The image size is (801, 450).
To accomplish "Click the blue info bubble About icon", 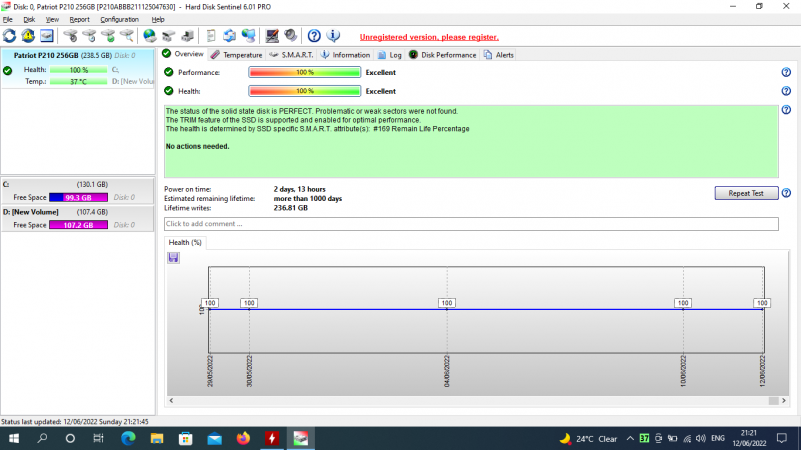I will click(333, 36).
